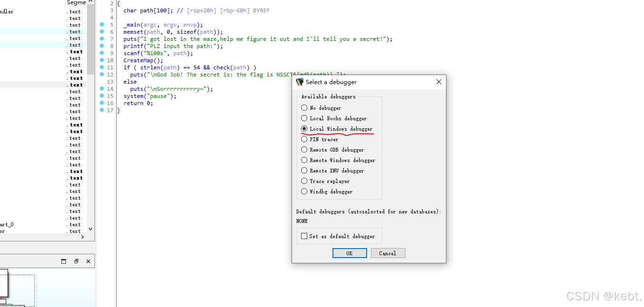
Task: Enable Set as default debugger
Action: tap(304, 236)
